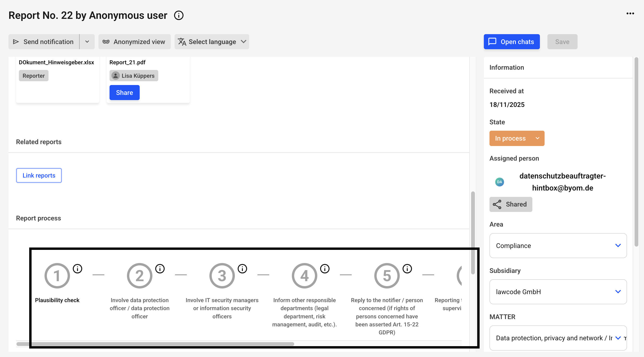Toggle the Anonymized view

coord(134,42)
